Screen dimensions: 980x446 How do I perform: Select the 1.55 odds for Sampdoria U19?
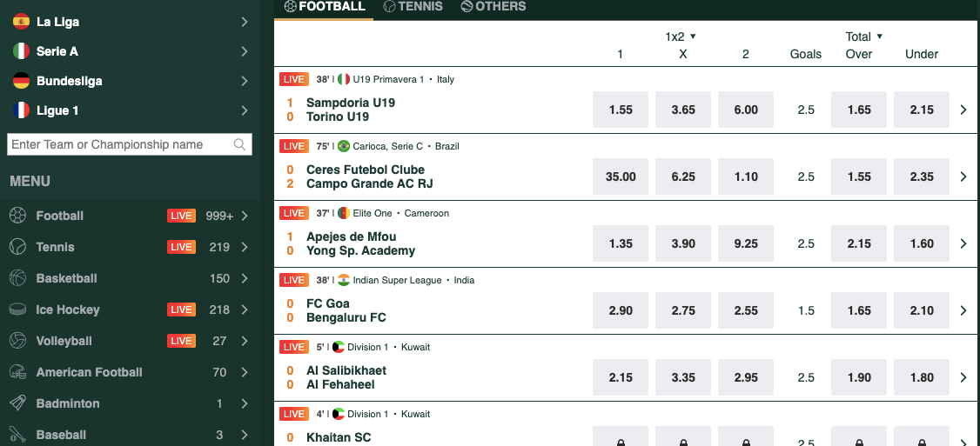(x=621, y=110)
